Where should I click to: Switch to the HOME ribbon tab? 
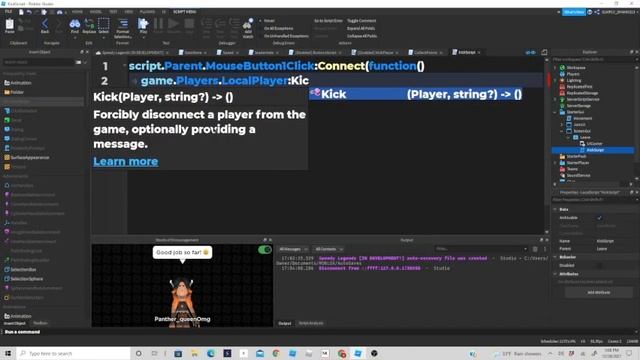pyautogui.click(x=77, y=12)
